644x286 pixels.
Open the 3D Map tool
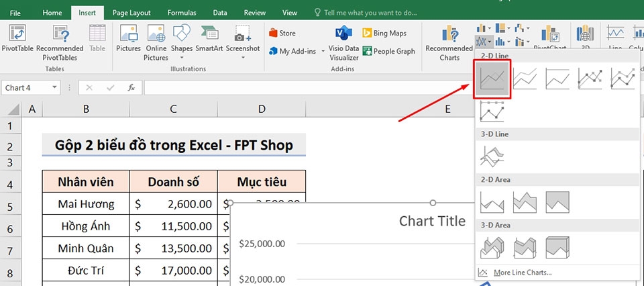pyautogui.click(x=585, y=37)
